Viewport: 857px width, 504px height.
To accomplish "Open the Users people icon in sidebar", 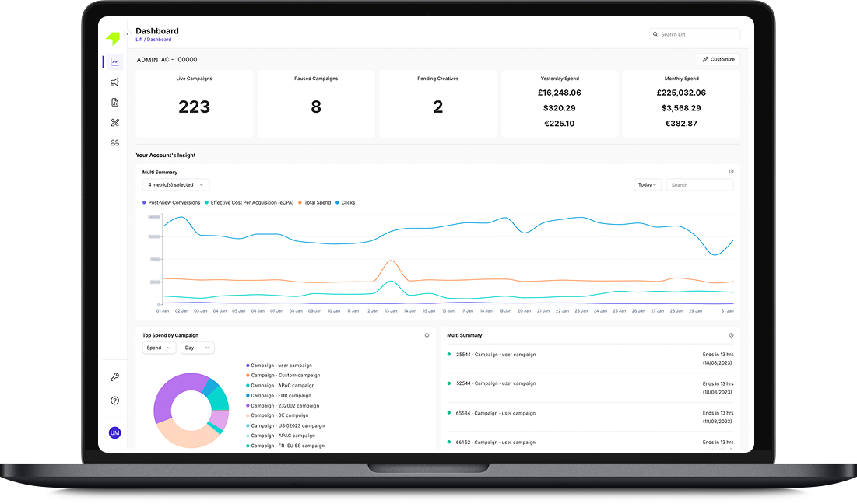I will (x=114, y=142).
